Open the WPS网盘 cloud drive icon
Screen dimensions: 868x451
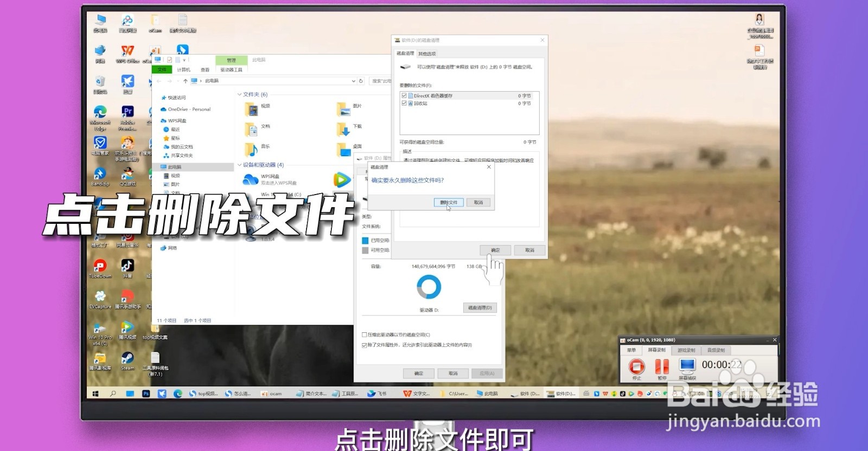[x=250, y=179]
